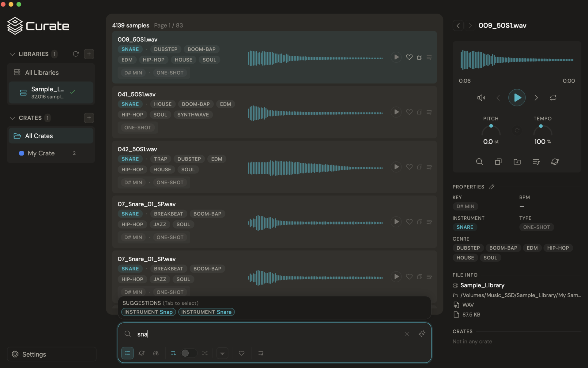Copy the 042_50S1.wav sample
Screen dimensions: 588x368
coord(420,167)
